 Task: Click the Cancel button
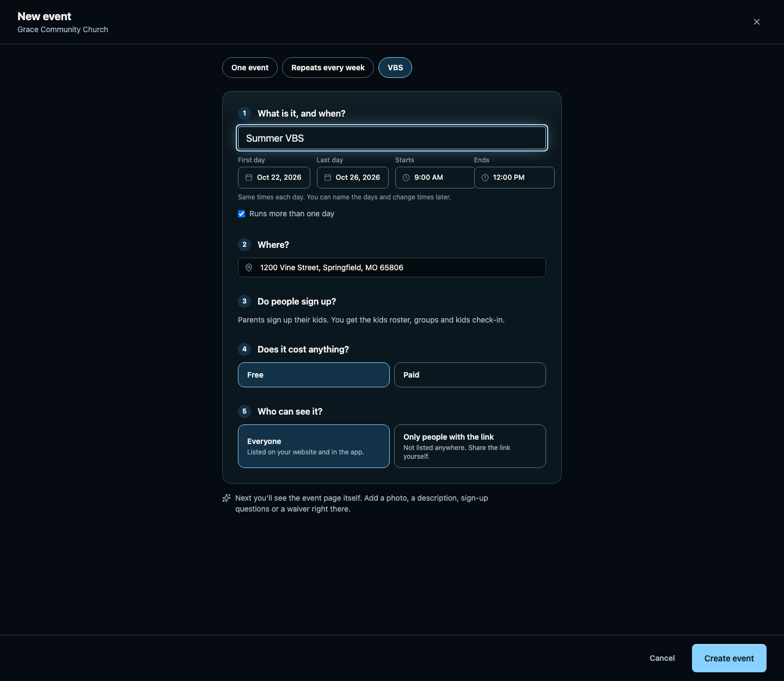tap(662, 658)
